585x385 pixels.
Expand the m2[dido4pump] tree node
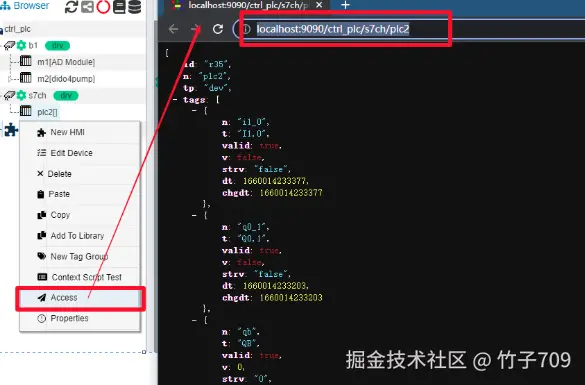click(10, 79)
